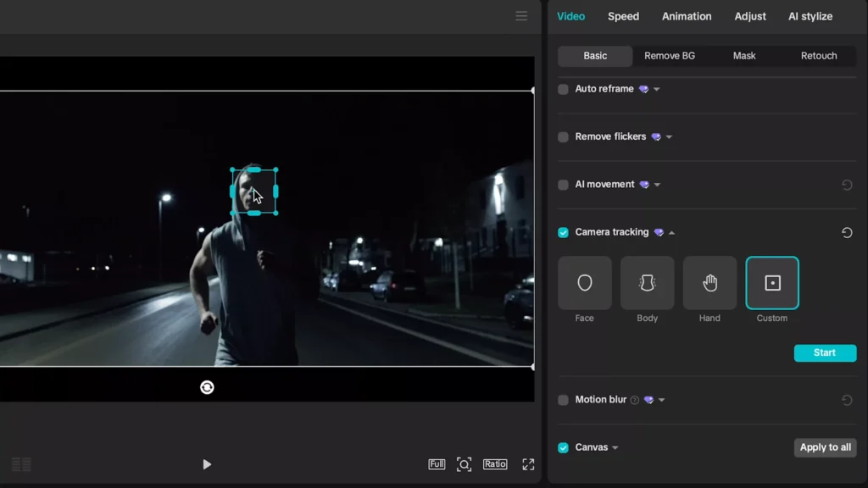Collapse the Camera tracking section
Image resolution: width=868 pixels, height=488 pixels.
[673, 231]
